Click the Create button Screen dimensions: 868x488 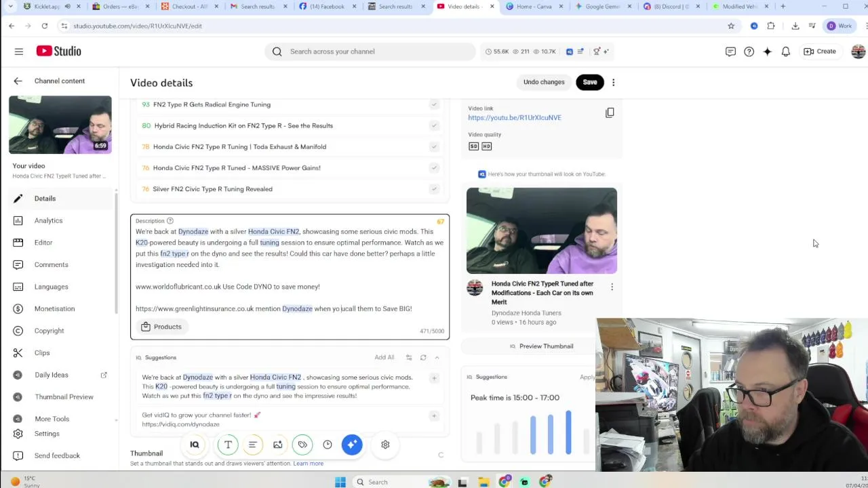click(820, 52)
